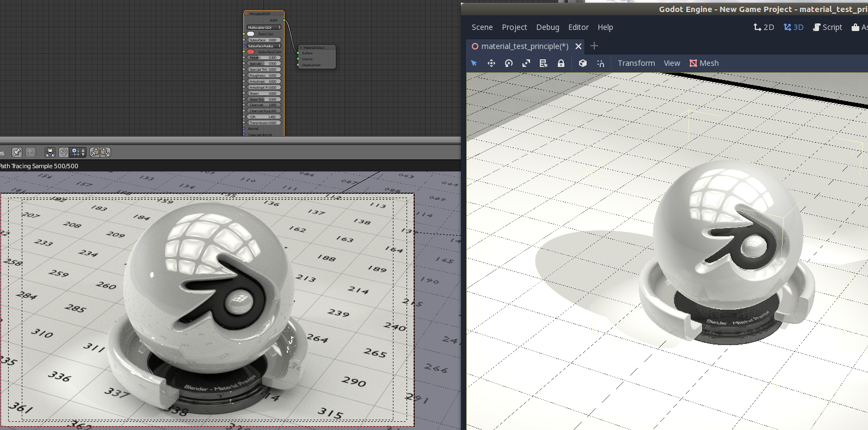Toggle the snap mode icon in Godot toolbar
This screenshot has width=868, height=430.
[600, 63]
